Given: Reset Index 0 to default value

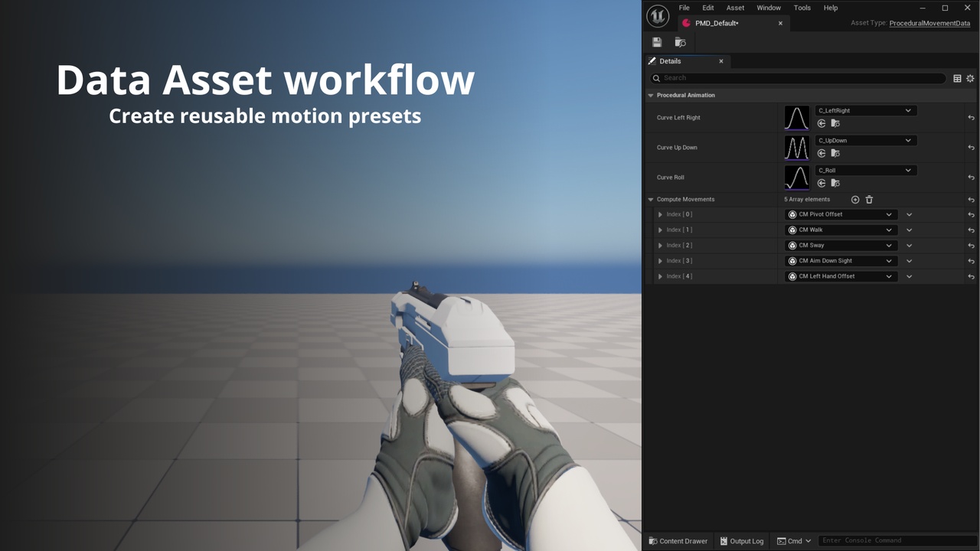Looking at the screenshot, I should pos(971,215).
